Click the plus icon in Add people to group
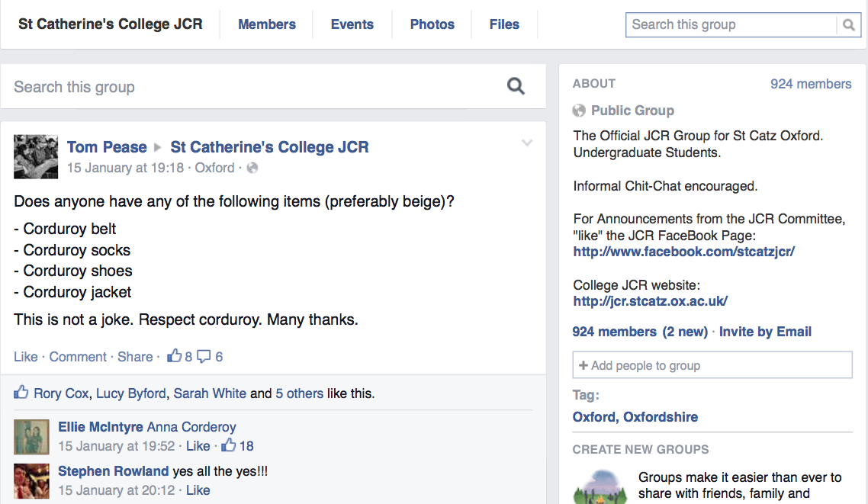The width and height of the screenshot is (868, 504). pos(583,365)
